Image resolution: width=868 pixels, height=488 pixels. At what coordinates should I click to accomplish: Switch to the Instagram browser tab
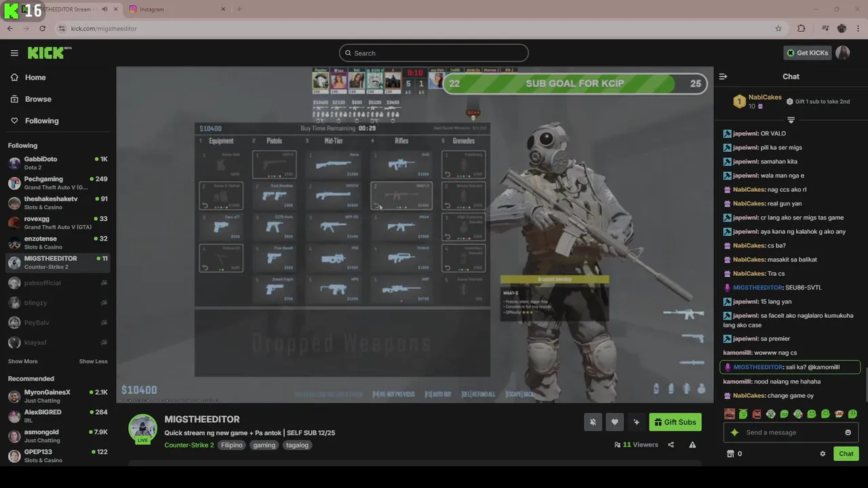(x=176, y=9)
